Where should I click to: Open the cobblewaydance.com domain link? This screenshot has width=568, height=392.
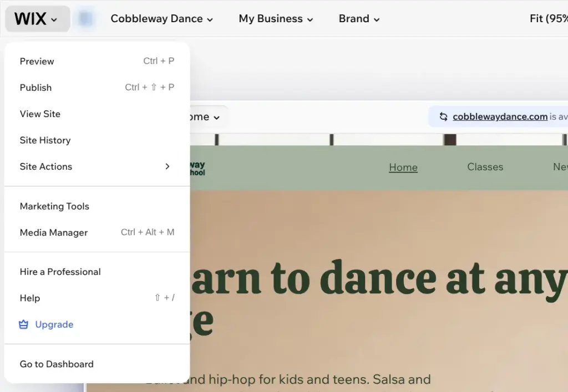tap(500, 116)
